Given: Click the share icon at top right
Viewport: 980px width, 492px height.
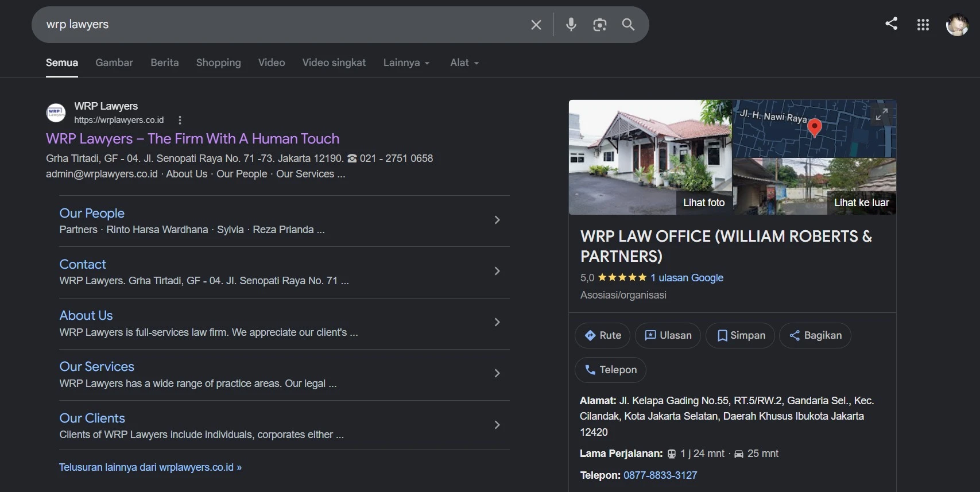Looking at the screenshot, I should coord(891,24).
